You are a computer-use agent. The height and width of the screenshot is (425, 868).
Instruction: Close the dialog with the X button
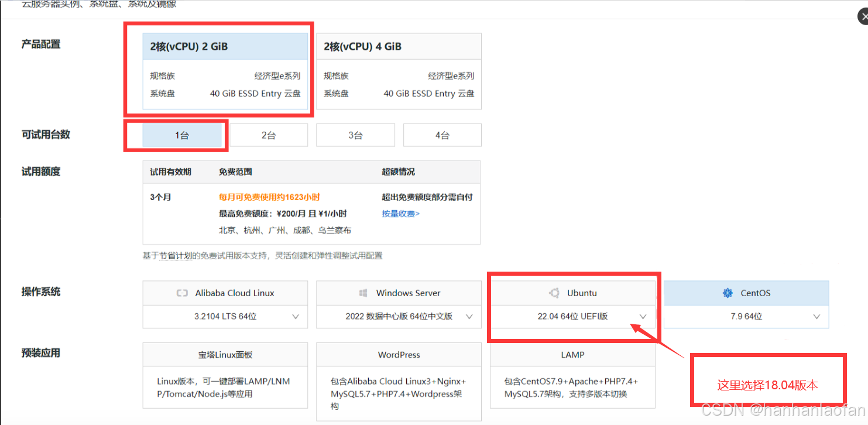pos(864,18)
